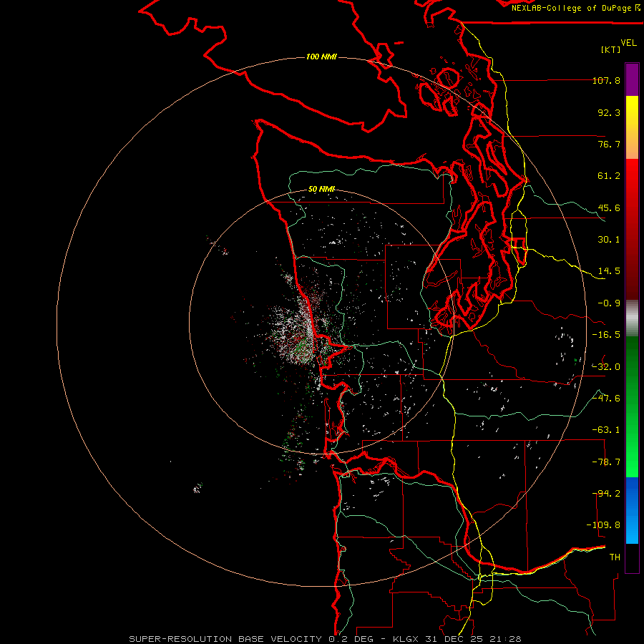
Task: Click the -16.5 velocity scale value
Action: pyautogui.click(x=606, y=335)
